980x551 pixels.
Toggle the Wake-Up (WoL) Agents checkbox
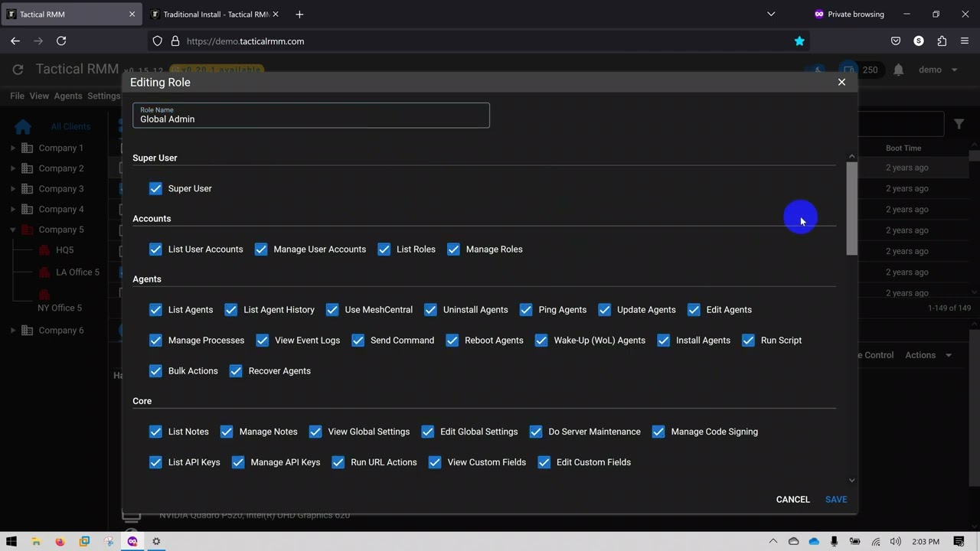click(541, 341)
